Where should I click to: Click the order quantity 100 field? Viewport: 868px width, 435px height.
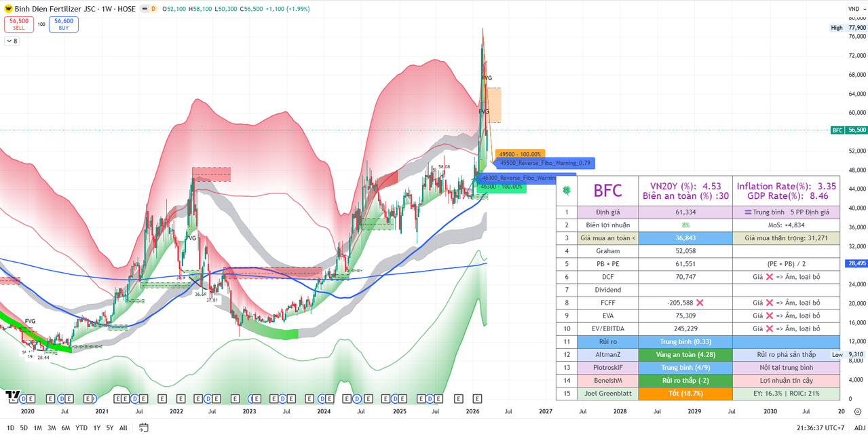pyautogui.click(x=41, y=24)
